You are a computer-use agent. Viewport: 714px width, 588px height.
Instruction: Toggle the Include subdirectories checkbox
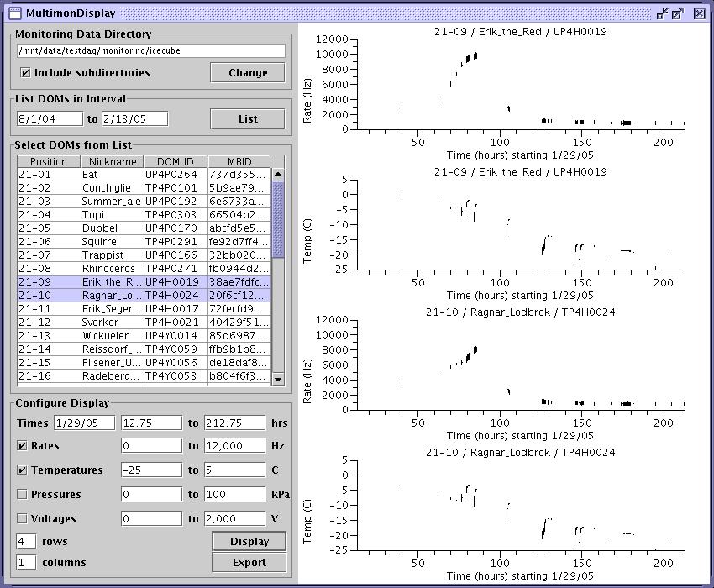[x=25, y=73]
